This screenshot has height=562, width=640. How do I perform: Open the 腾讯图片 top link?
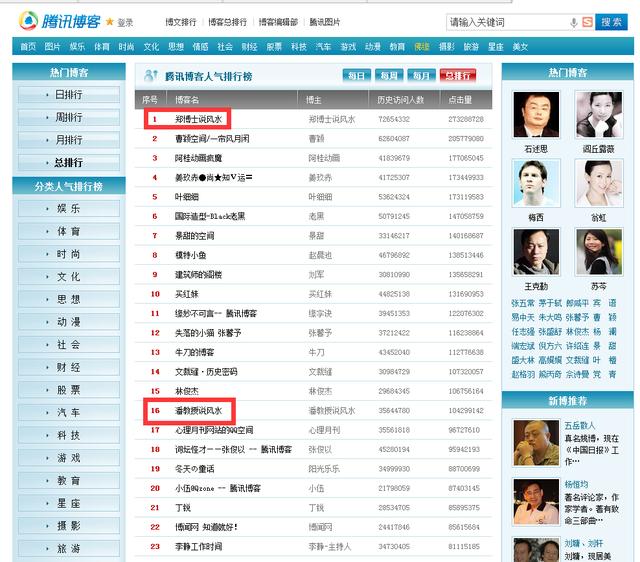pyautogui.click(x=325, y=22)
